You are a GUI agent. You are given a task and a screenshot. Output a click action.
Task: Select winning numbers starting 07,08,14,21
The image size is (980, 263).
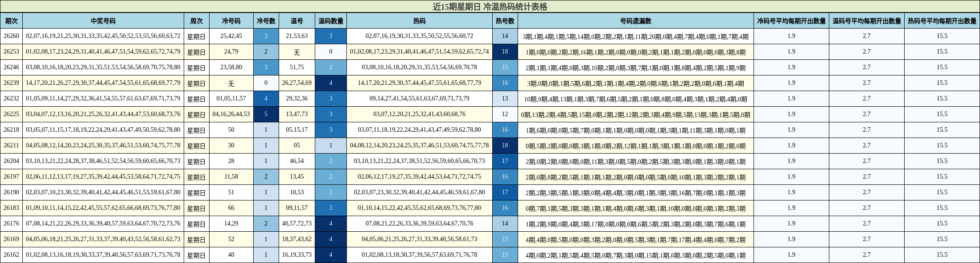103,224
